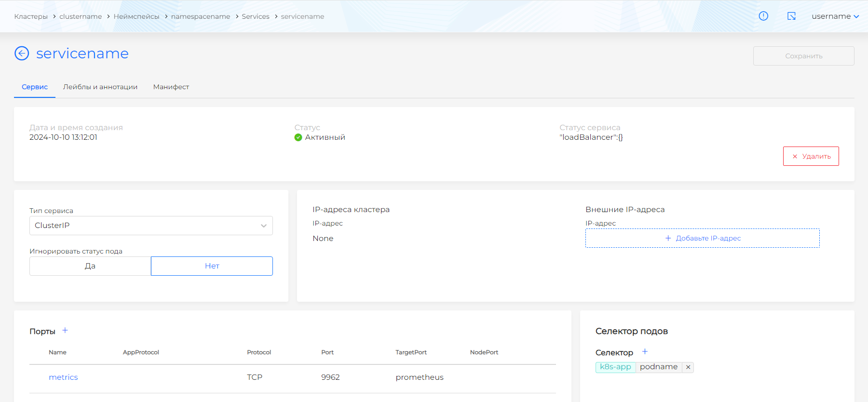This screenshot has height=402, width=868.
Task: Select 'Да' for ignore pod status
Action: 90,266
